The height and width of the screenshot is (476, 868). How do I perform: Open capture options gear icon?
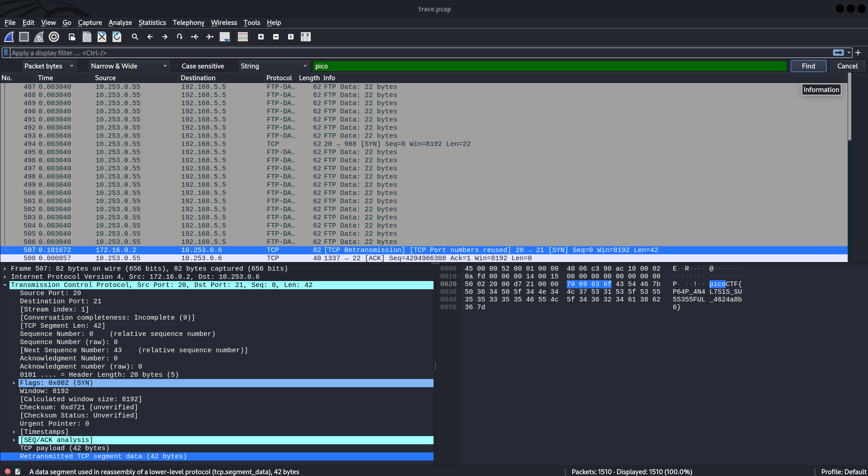click(x=54, y=37)
